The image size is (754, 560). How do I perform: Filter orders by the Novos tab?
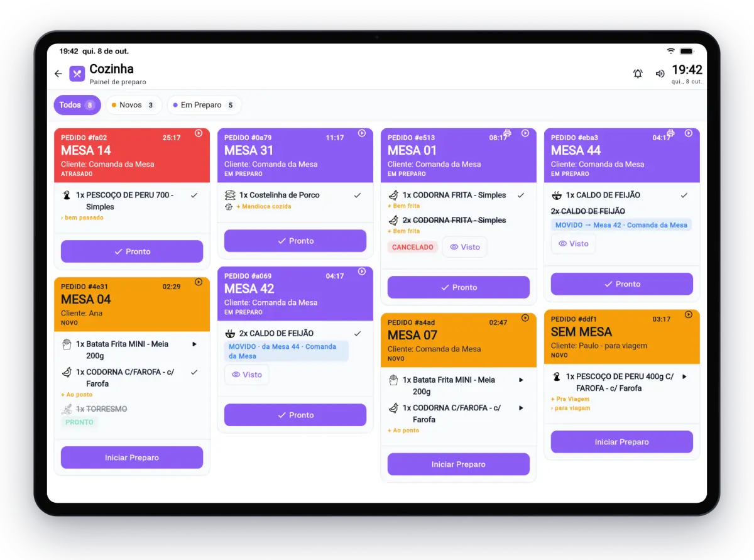pyautogui.click(x=133, y=105)
